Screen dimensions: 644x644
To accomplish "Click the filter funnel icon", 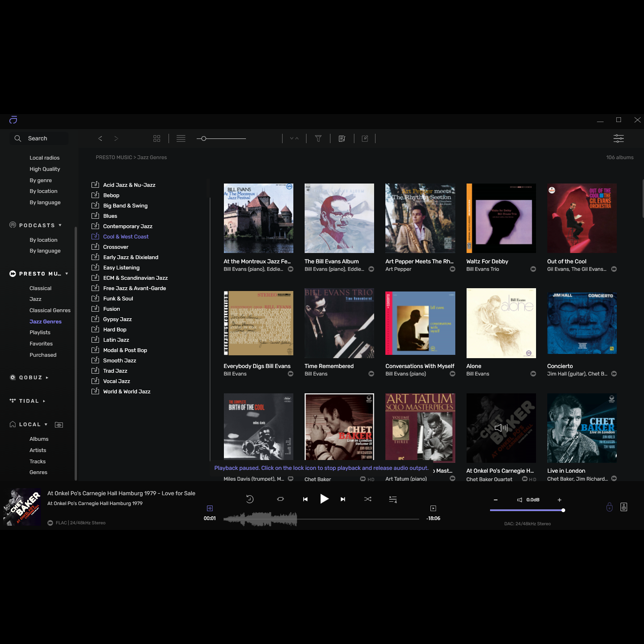I will tap(318, 138).
